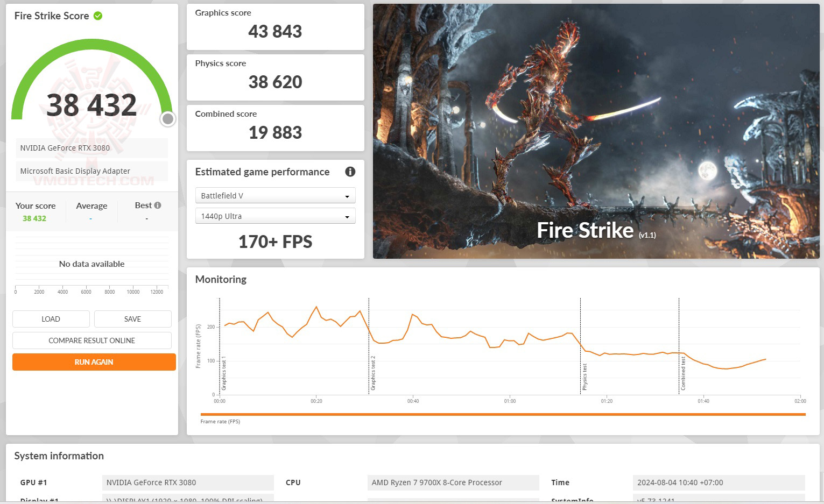
Task: Click COMPARE RESULT ONLINE
Action: [x=92, y=340]
